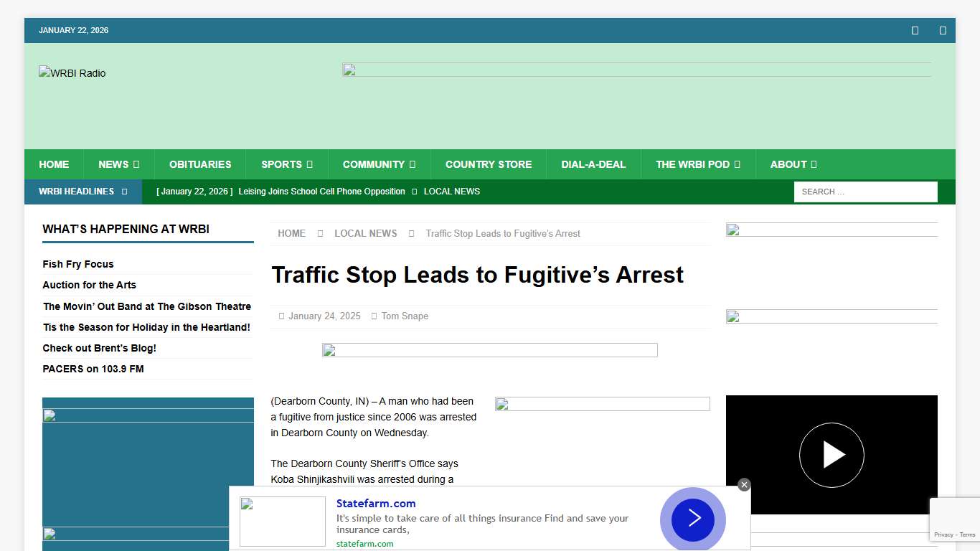Open the OBITUARIES menu item

pyautogui.click(x=200, y=164)
